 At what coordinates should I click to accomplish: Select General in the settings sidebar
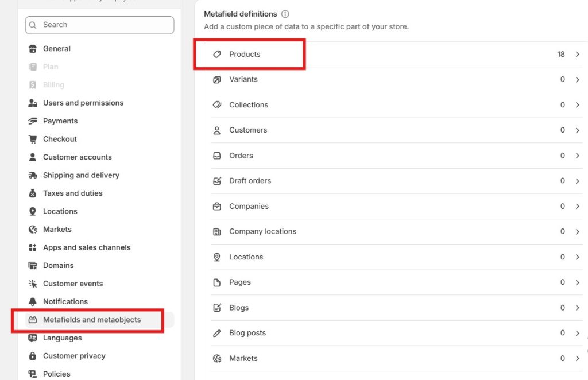click(x=57, y=48)
